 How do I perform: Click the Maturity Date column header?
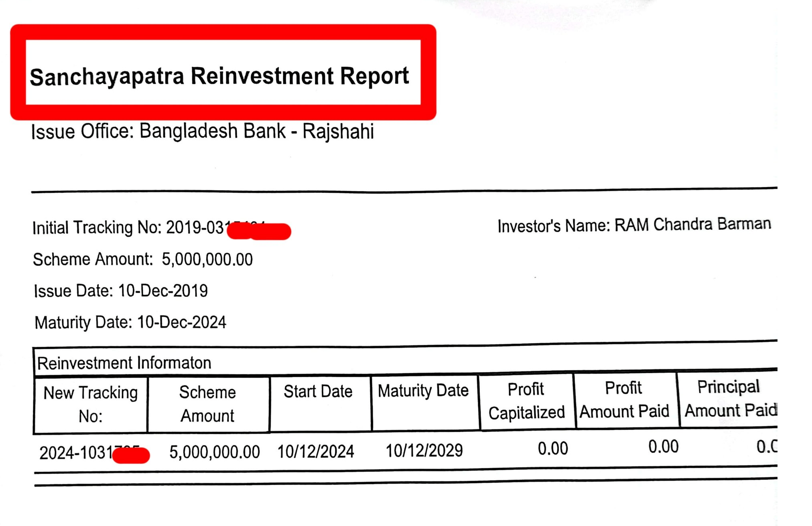point(423,390)
